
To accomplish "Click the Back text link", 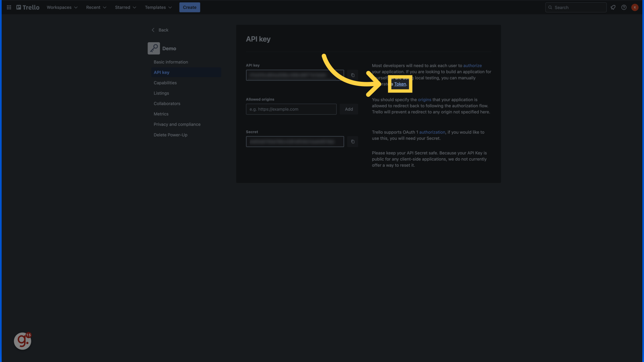I will 163,30.
